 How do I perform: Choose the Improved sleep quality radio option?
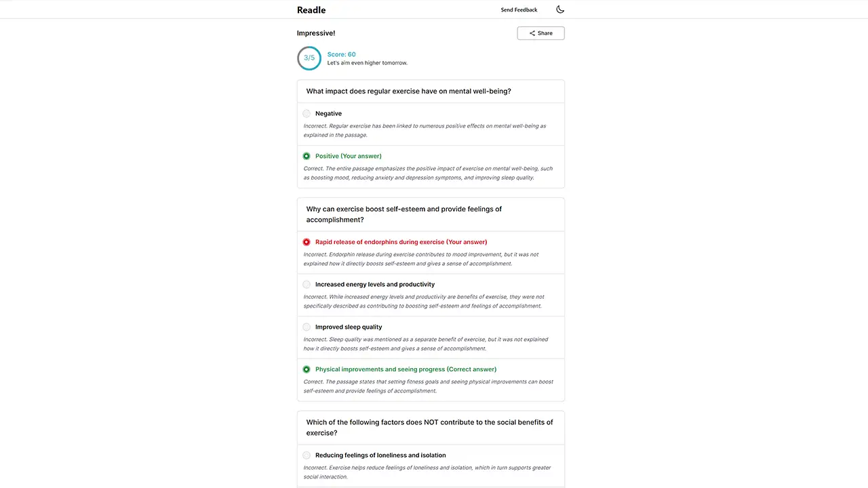[x=307, y=327]
